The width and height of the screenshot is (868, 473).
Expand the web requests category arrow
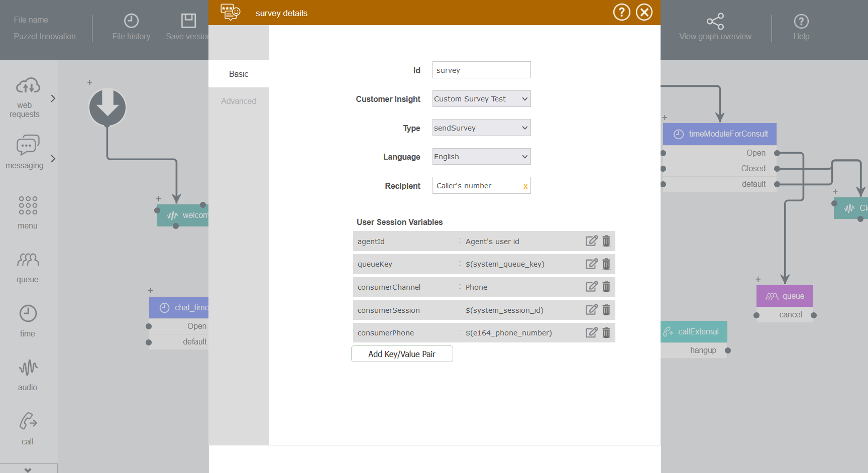point(53,98)
